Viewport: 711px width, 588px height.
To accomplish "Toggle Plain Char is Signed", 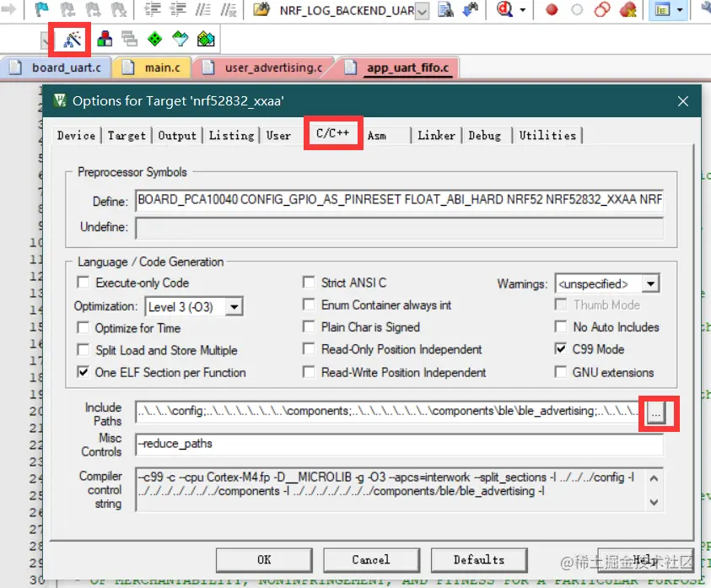I will [309, 326].
